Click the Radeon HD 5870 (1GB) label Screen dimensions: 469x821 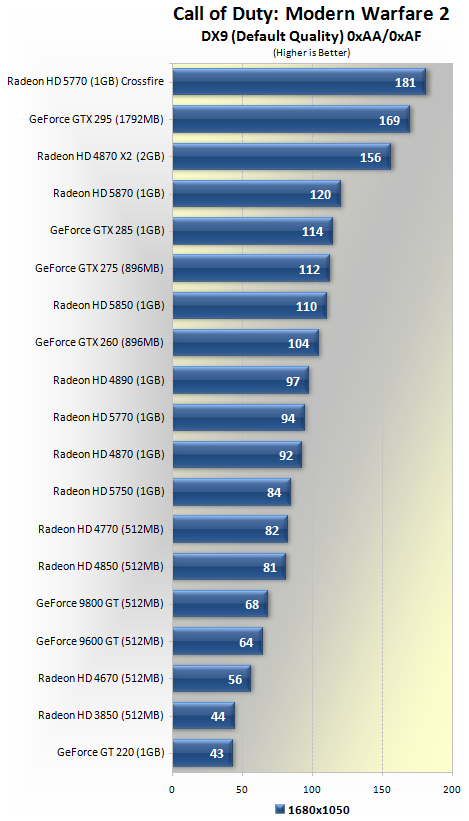pyautogui.click(x=109, y=193)
